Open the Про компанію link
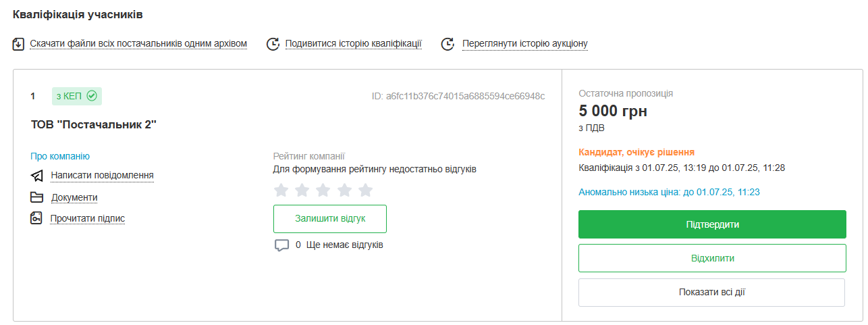This screenshot has width=868, height=325. [x=60, y=156]
